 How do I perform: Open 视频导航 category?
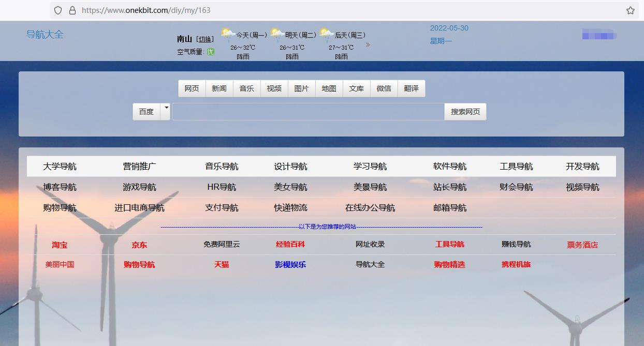click(582, 187)
